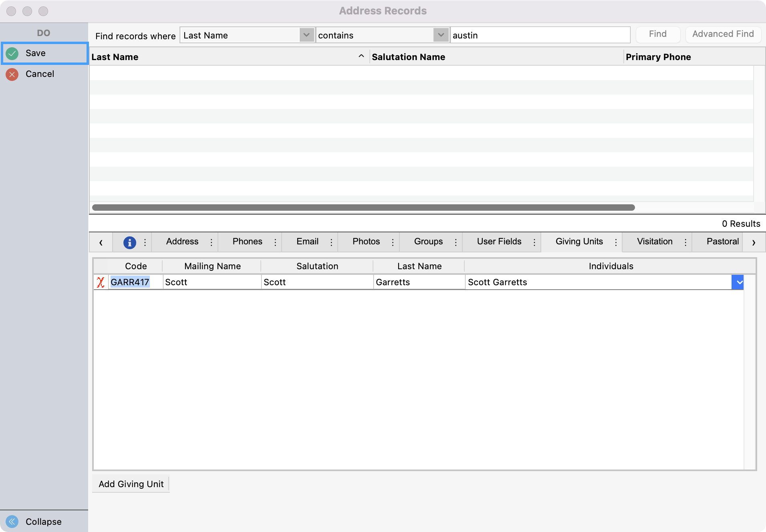Click the horizontal scrollbar in results list
766x532 pixels.
(363, 208)
